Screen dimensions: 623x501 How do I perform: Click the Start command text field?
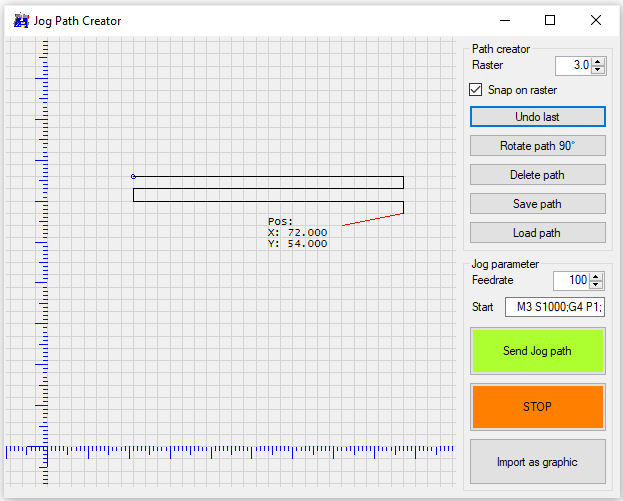coord(555,307)
